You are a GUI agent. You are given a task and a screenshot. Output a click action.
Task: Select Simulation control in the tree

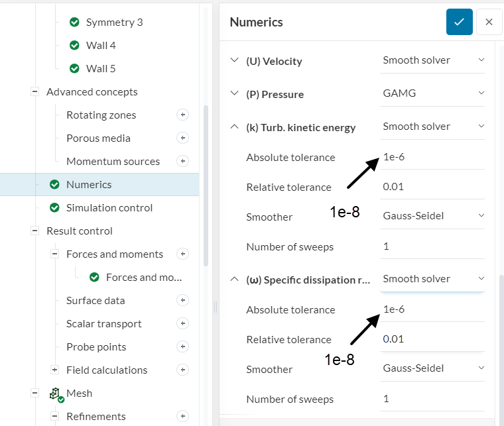tap(109, 207)
